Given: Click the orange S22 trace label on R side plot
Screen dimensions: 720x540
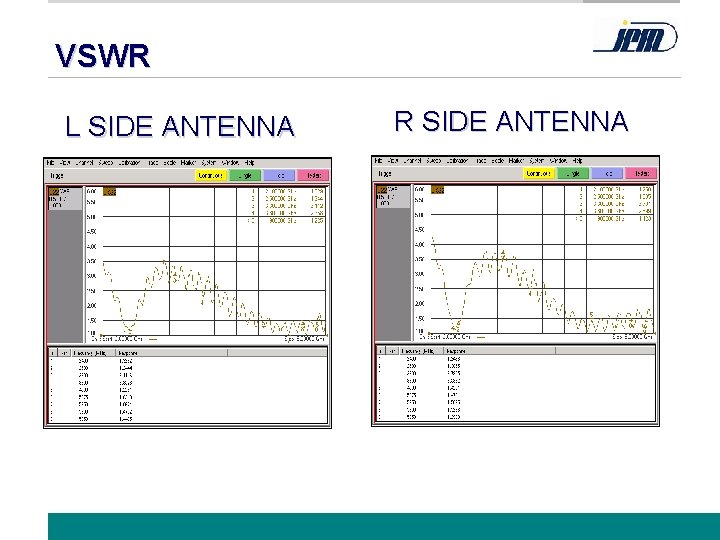Looking at the screenshot, I should tap(437, 190).
